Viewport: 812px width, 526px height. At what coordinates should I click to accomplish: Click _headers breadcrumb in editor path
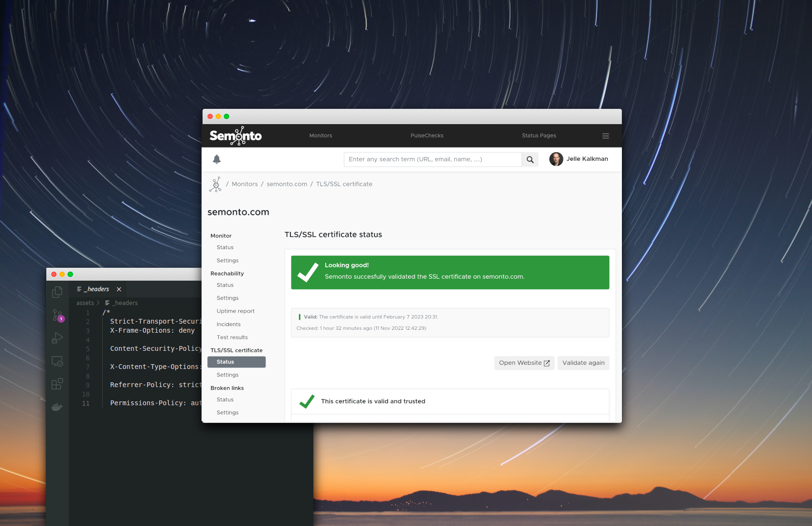click(x=125, y=303)
